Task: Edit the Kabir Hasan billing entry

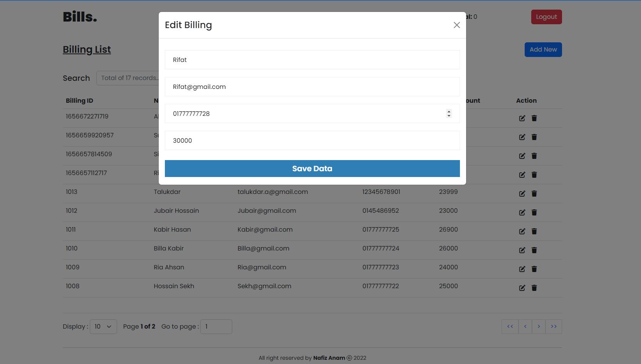Action: [522, 231]
